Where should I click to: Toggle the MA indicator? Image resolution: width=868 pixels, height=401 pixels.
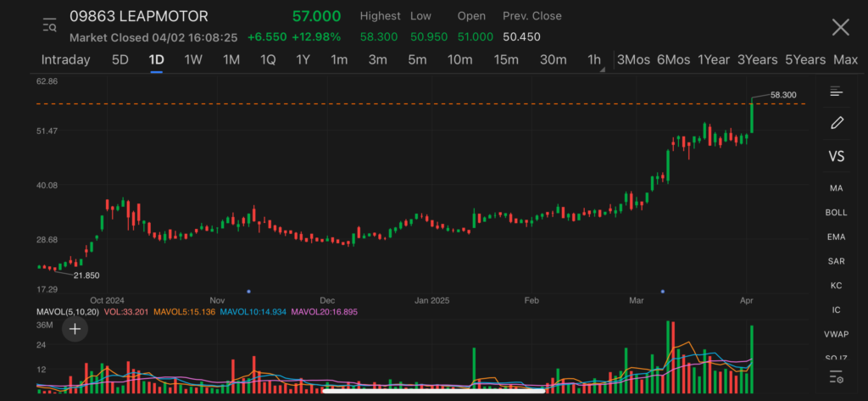pos(836,188)
